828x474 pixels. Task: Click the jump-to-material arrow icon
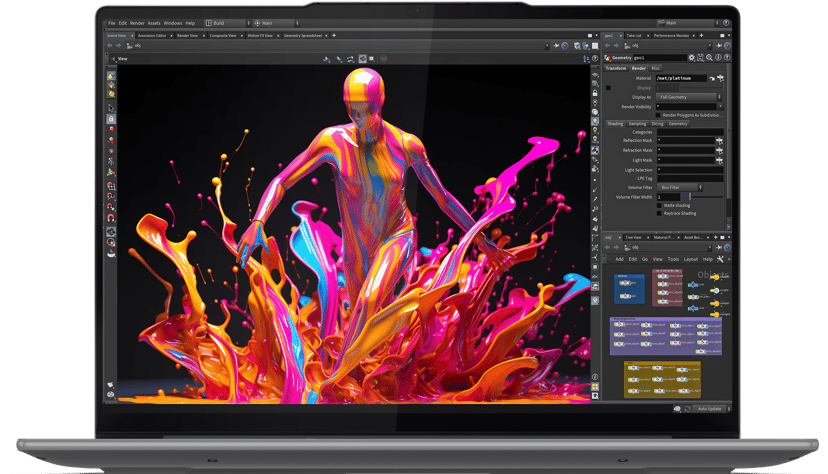[x=712, y=78]
